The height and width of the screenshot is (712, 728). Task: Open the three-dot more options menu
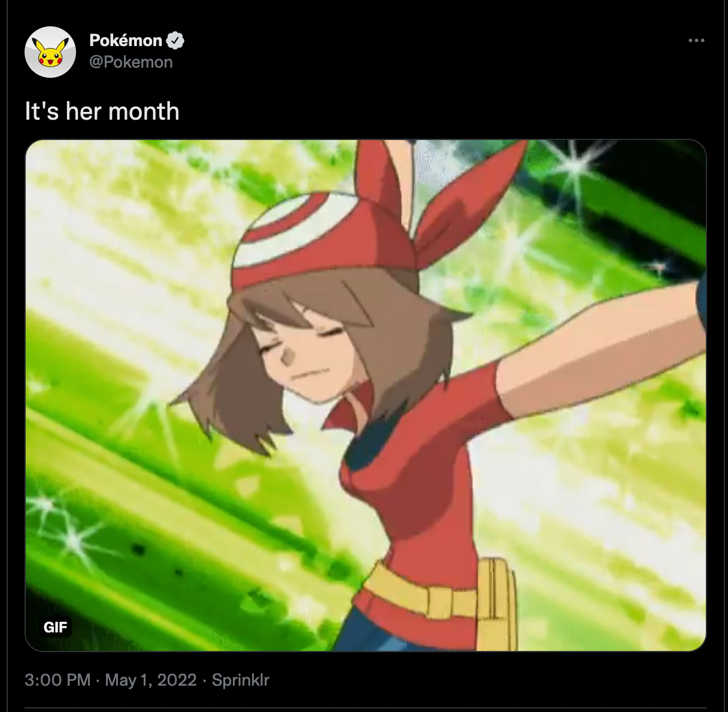click(696, 41)
